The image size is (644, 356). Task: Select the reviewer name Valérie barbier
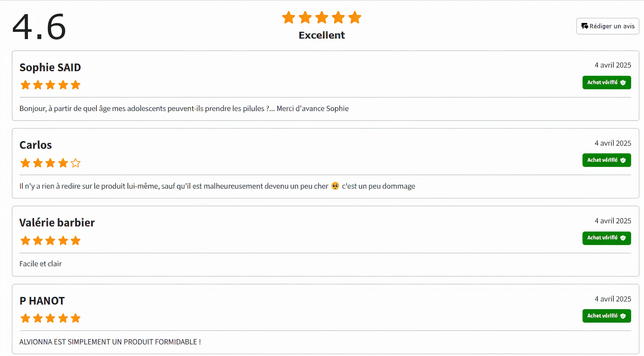[x=57, y=222]
